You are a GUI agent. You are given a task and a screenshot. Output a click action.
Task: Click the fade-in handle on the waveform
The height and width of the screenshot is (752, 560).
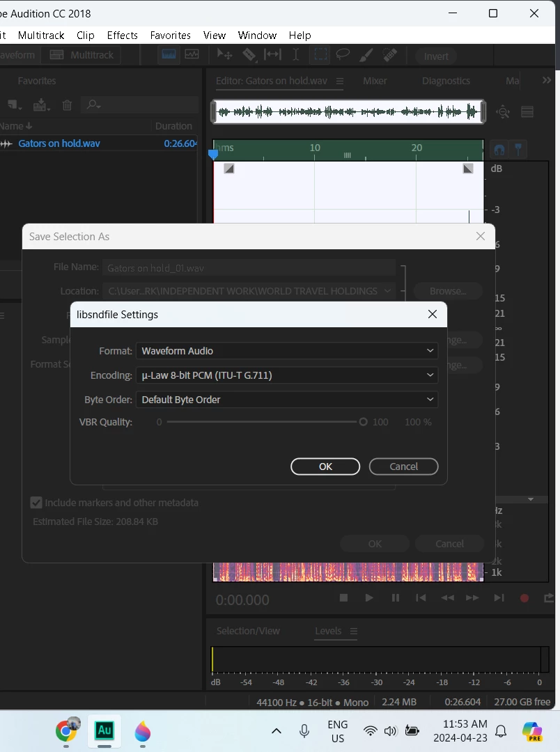pyautogui.click(x=229, y=169)
